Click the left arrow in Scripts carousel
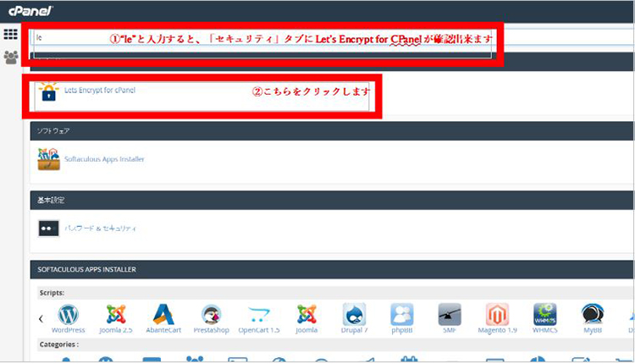 [41, 318]
